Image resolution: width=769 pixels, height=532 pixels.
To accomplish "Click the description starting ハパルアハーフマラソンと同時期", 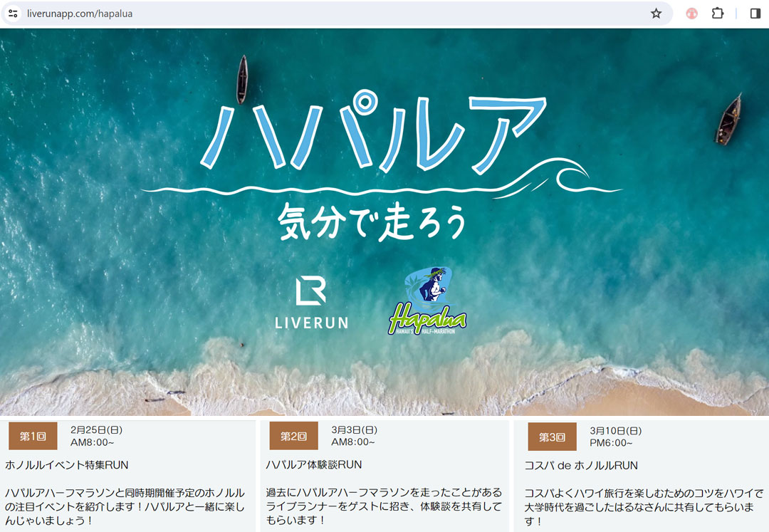I will 125,506.
